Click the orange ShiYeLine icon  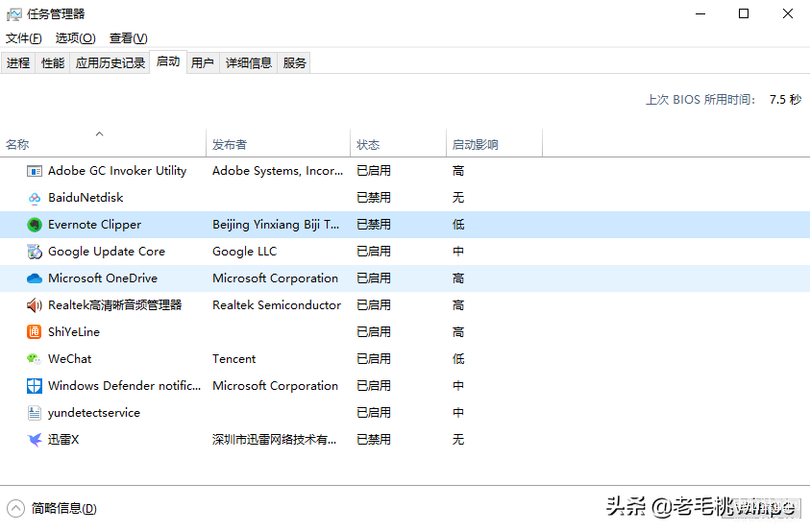tap(34, 331)
